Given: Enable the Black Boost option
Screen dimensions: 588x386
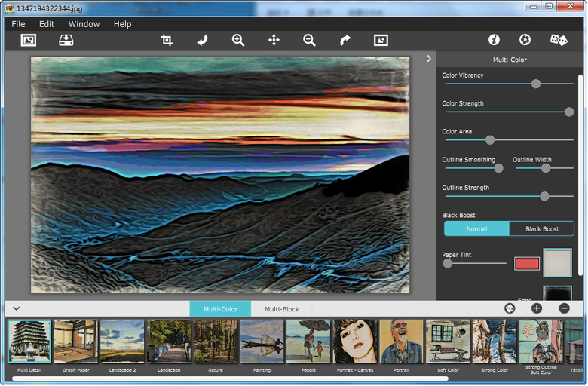Looking at the screenshot, I should point(542,228).
